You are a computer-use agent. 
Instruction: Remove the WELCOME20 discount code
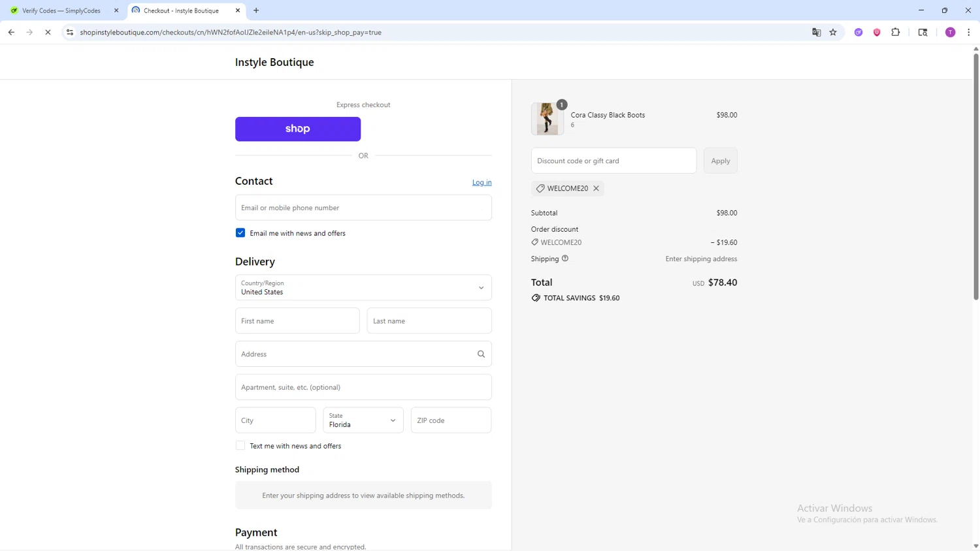click(596, 188)
